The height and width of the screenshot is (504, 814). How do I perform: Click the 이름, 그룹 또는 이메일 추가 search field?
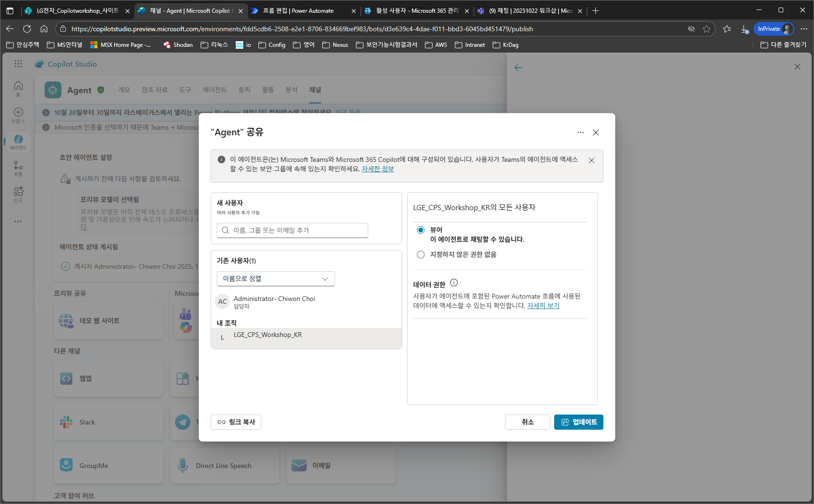[x=292, y=230]
